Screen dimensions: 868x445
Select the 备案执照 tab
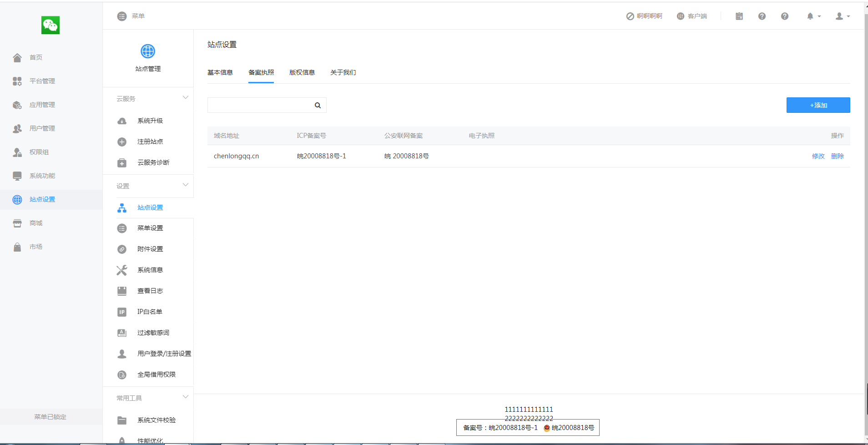click(x=261, y=72)
